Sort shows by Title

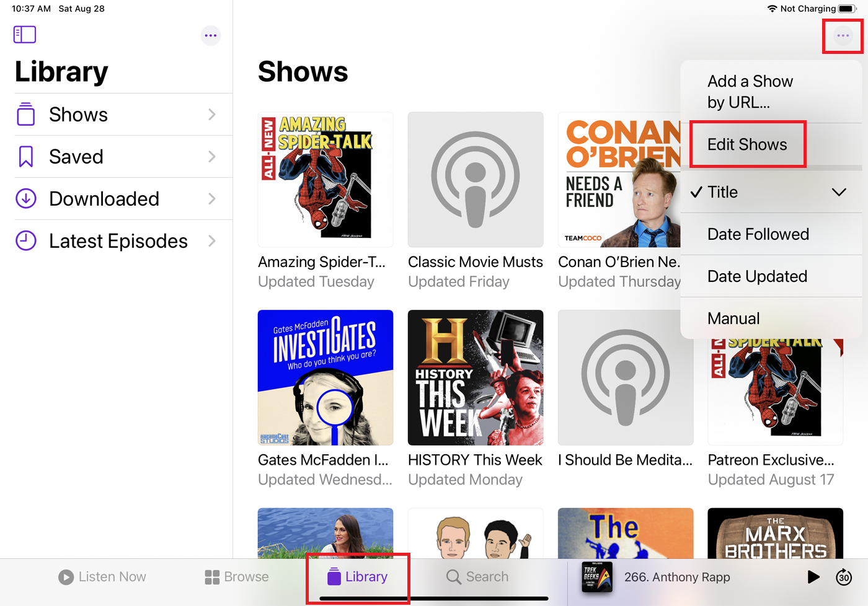tap(771, 192)
